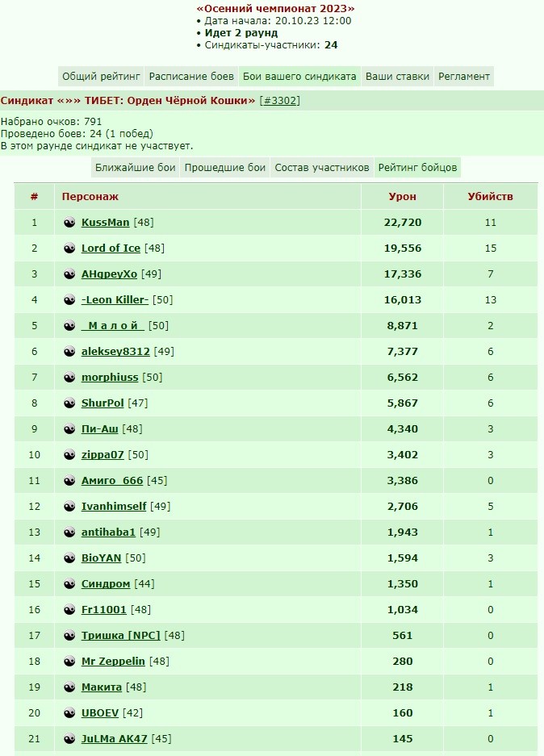
Task: Select the Регламент tab
Action: click(x=464, y=76)
